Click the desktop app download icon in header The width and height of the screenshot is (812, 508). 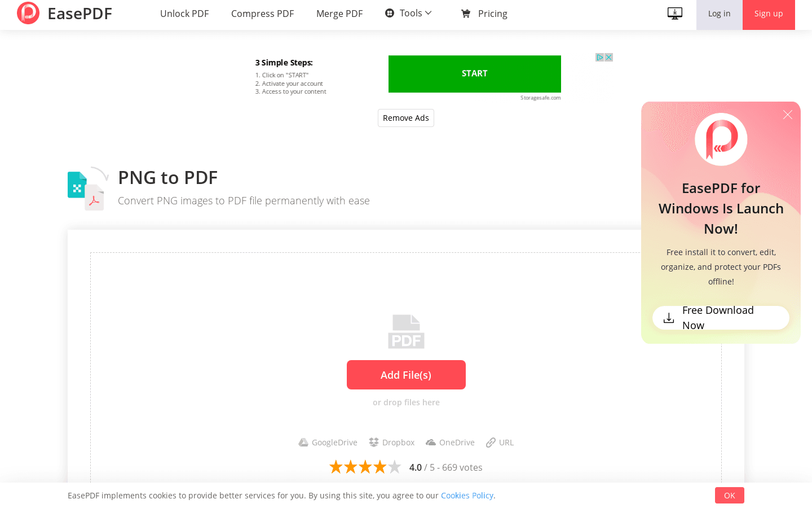(674, 13)
